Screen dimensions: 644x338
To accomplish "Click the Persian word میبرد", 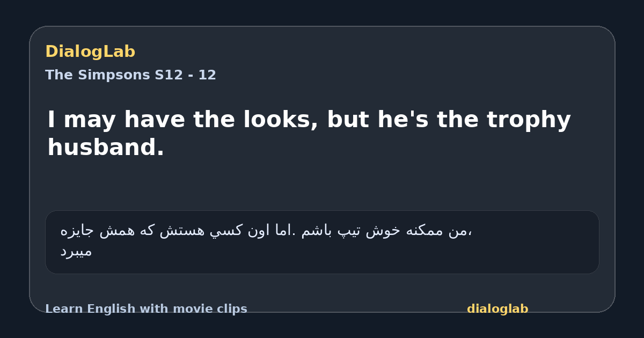I will point(76,252).
